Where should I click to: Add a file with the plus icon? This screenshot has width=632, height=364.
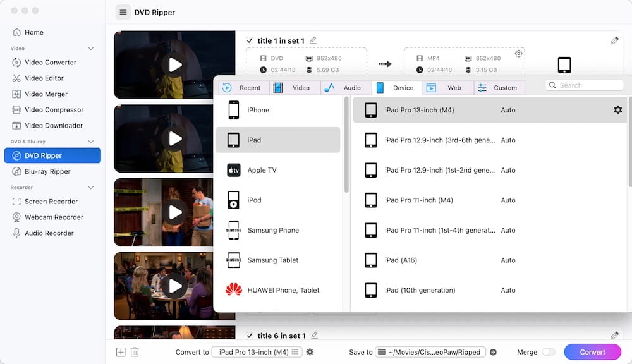[121, 352]
